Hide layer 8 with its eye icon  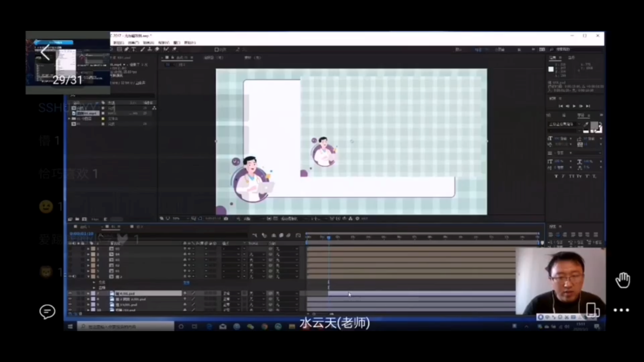(x=71, y=299)
